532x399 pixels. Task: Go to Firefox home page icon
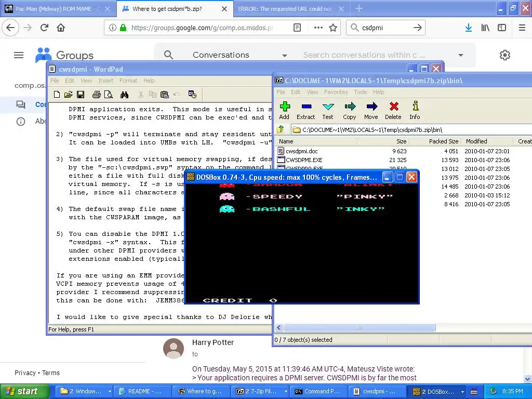click(61, 28)
